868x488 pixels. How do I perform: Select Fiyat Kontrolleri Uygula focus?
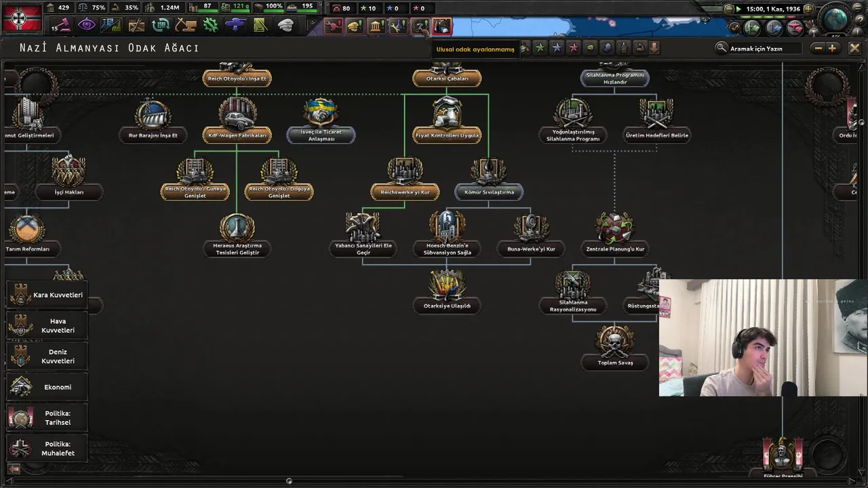click(x=447, y=120)
